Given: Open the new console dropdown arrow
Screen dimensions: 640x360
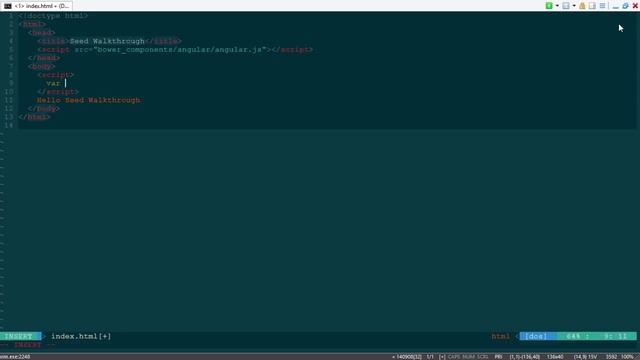Looking at the screenshot, I should (557, 6).
